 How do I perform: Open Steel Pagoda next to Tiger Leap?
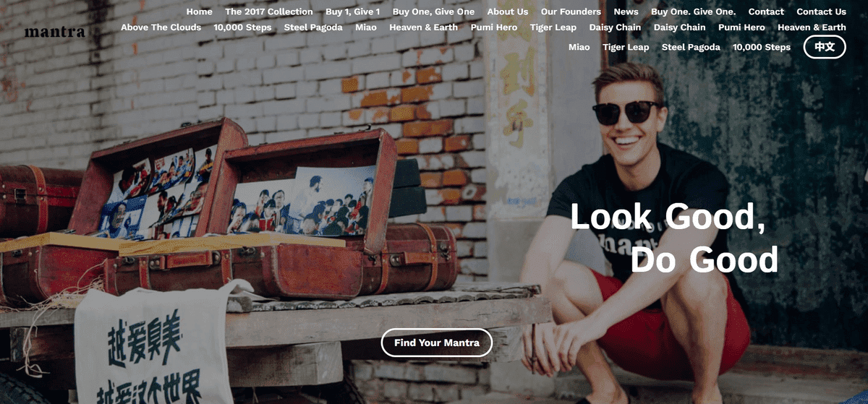[x=691, y=47]
